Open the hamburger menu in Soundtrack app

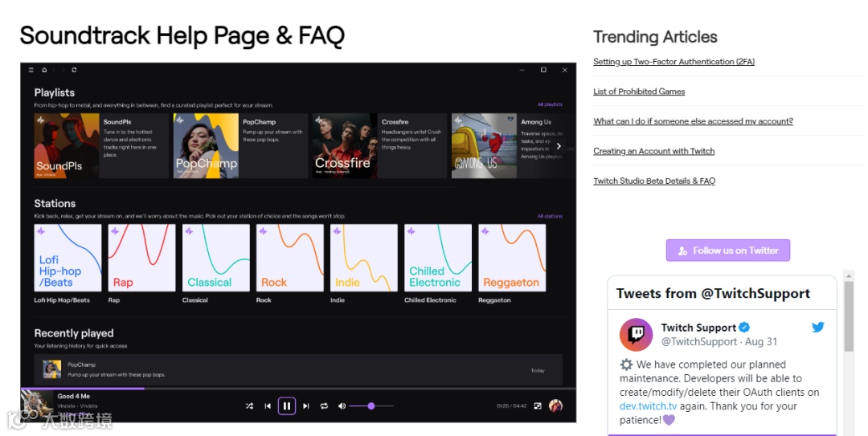coord(31,70)
